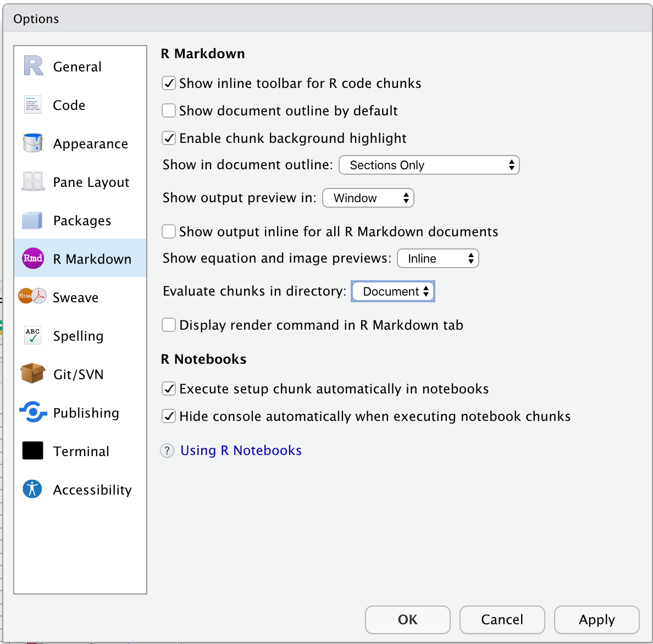Viewport: 653px width, 644px height.
Task: Switch to Appearance settings
Action: (80, 143)
